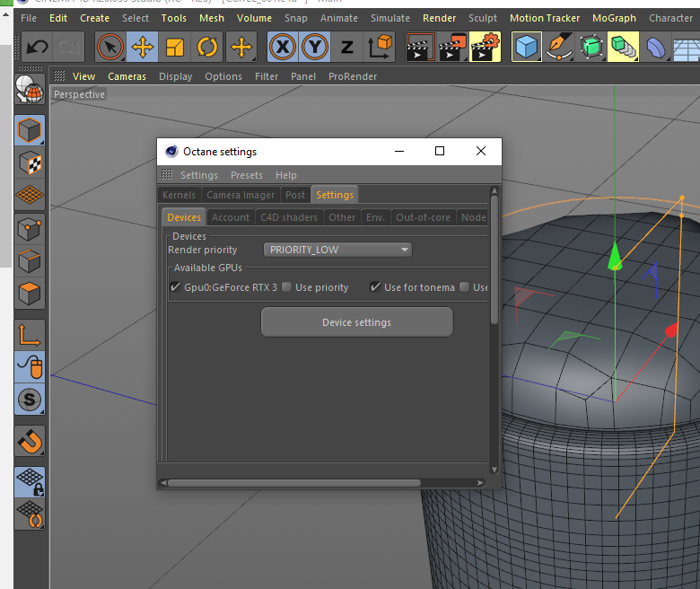
Task: Enable Snap magnet icon
Action: click(30, 441)
